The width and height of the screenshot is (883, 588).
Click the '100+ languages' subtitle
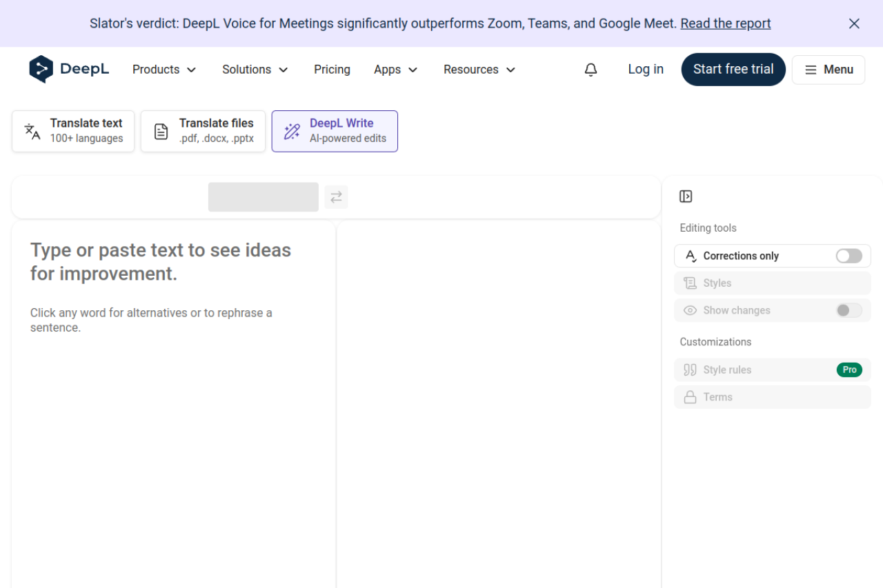coord(86,139)
